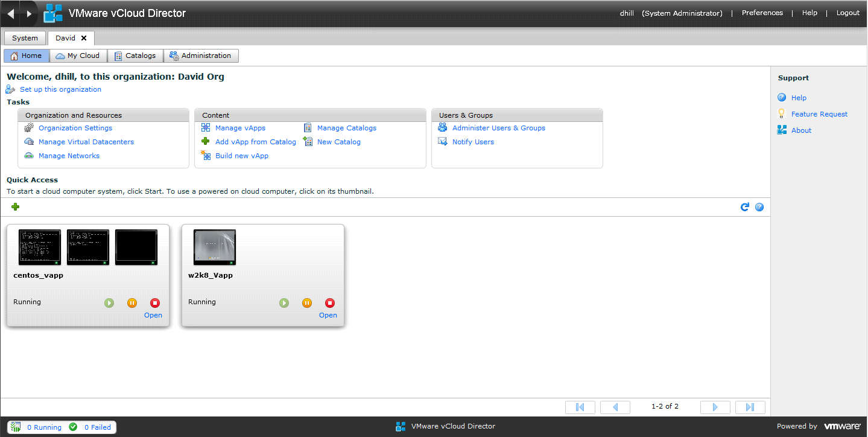Start w2k8_Vapp using green play icon
This screenshot has width=868, height=437.
(284, 303)
